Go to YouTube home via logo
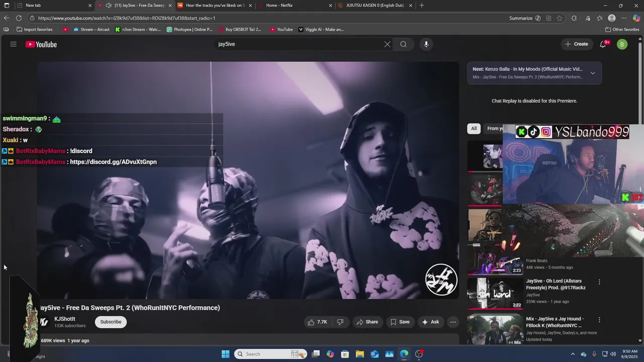Image resolution: width=644 pixels, height=362 pixels. pyautogui.click(x=41, y=44)
